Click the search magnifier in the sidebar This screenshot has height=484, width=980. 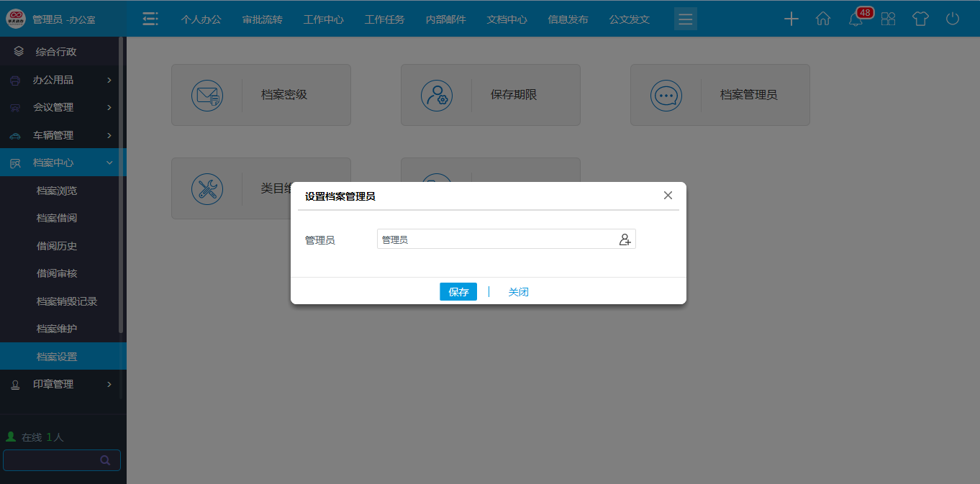click(x=105, y=460)
